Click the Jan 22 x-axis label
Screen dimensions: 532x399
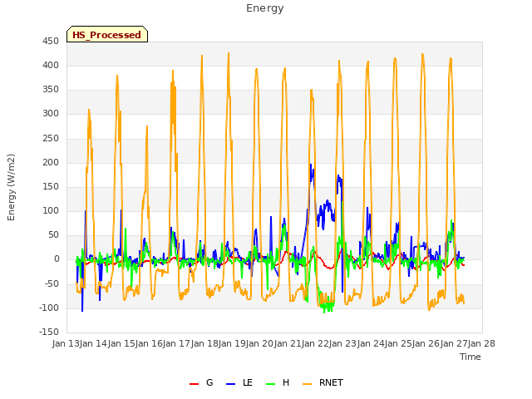point(315,344)
